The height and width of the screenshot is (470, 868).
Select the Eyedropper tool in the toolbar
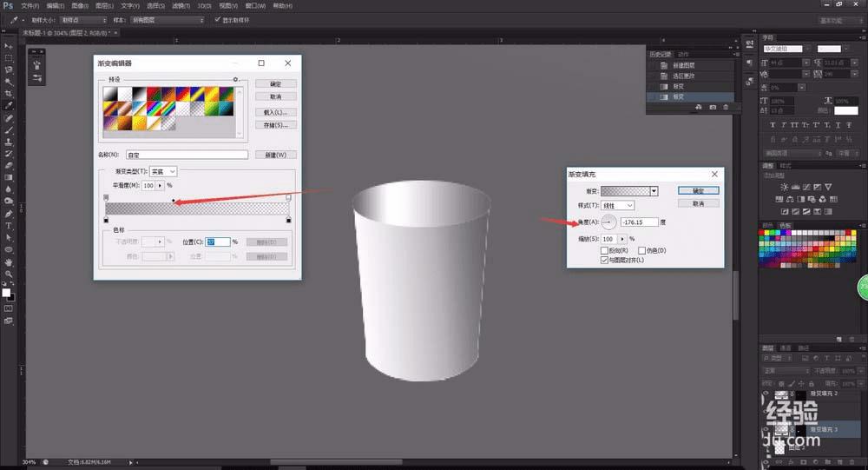click(9, 105)
